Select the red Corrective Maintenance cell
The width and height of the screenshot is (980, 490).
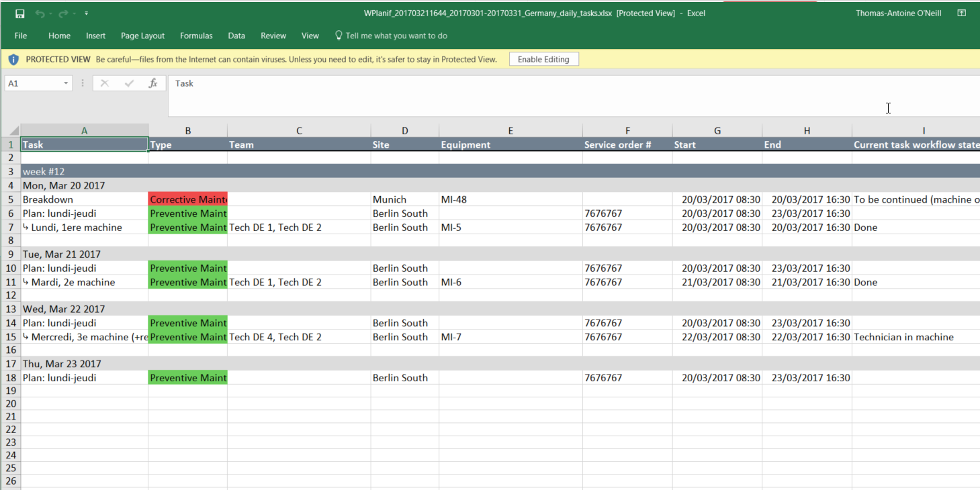pyautogui.click(x=187, y=199)
